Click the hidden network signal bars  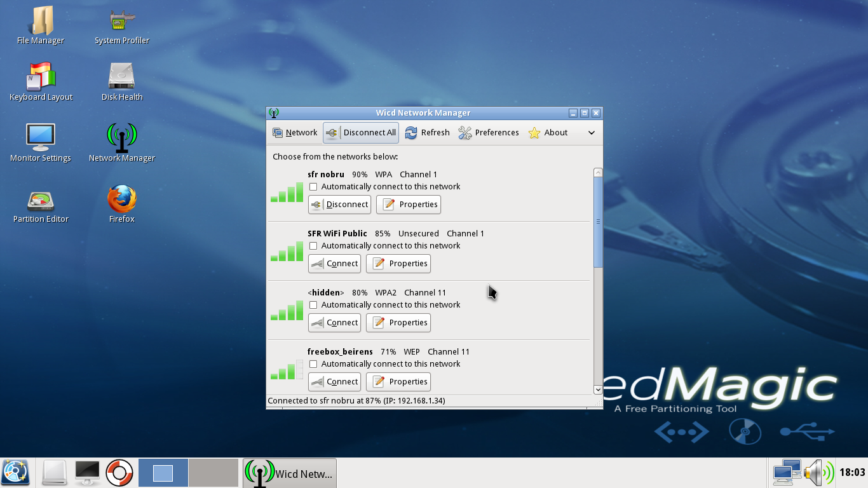click(287, 311)
